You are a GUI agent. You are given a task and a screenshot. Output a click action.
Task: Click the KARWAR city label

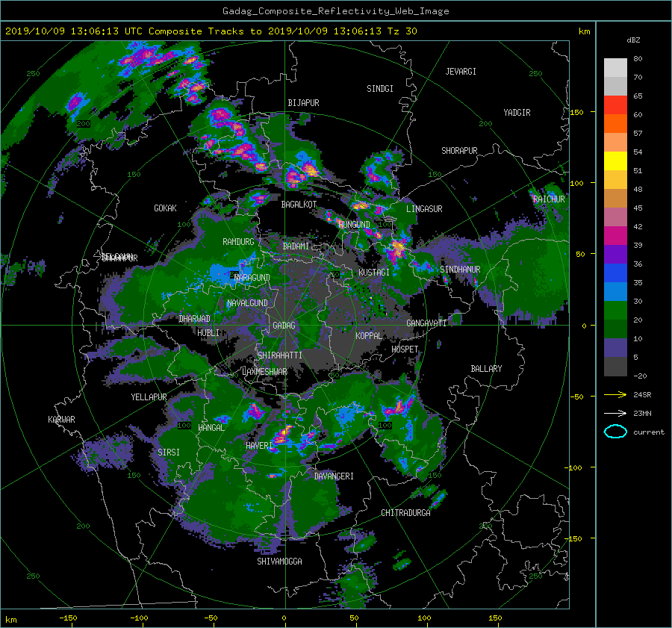(x=61, y=420)
